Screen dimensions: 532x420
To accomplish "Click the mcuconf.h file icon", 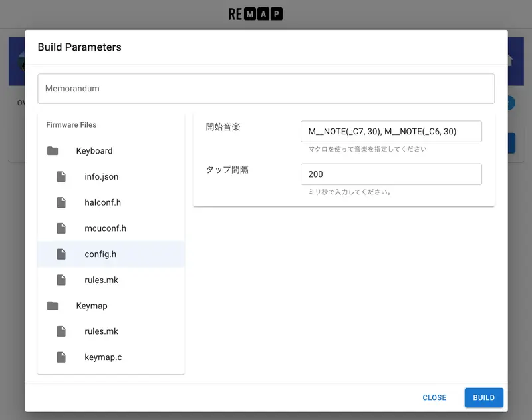I will click(x=61, y=228).
